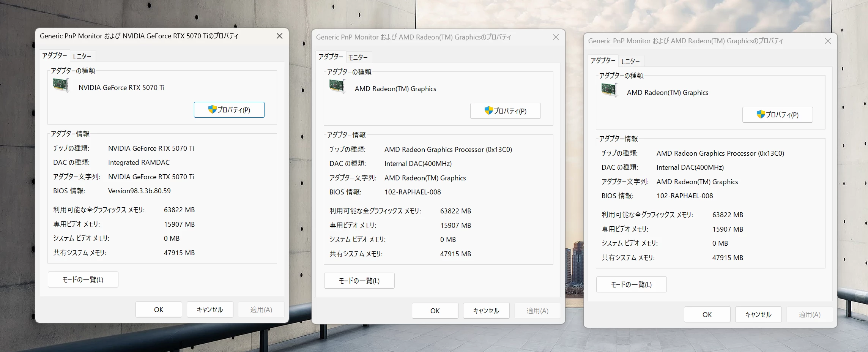
Task: Click 'NVIDIA GeForce RTX 5070 Ti' under アダプターの種類
Action: pos(121,88)
